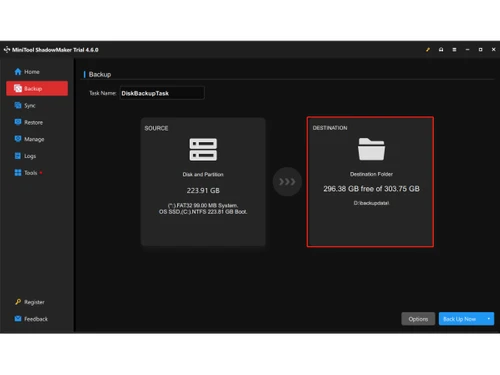The image size is (500, 375).
Task: Expand the Back Up Now dropdown arrow
Action: [489, 319]
